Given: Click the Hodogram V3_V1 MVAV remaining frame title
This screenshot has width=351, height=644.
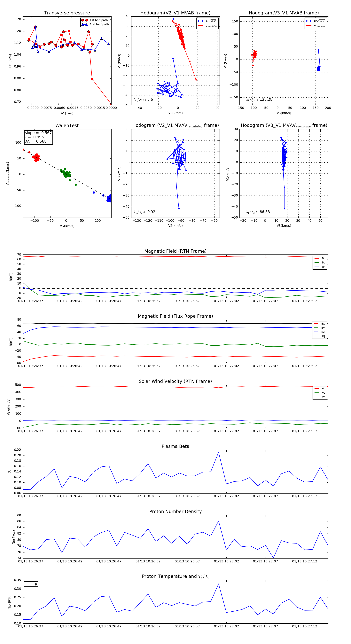Looking at the screenshot, I should coord(284,125).
